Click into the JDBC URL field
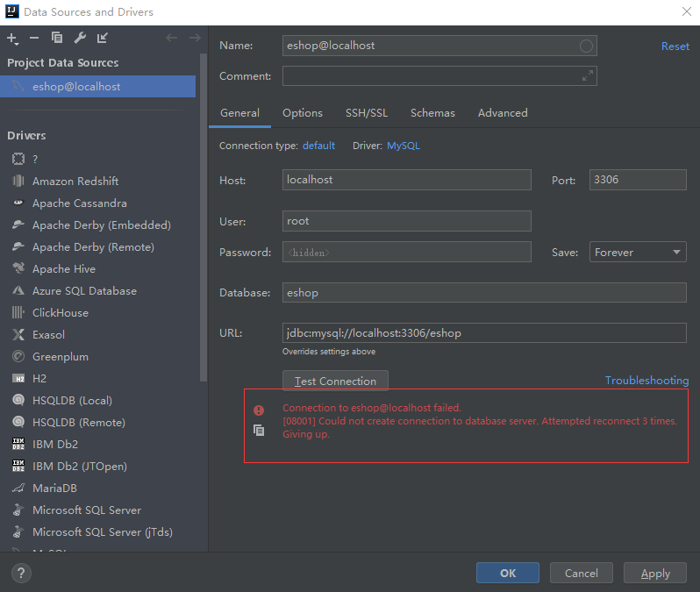This screenshot has width=700, height=592. tap(484, 332)
